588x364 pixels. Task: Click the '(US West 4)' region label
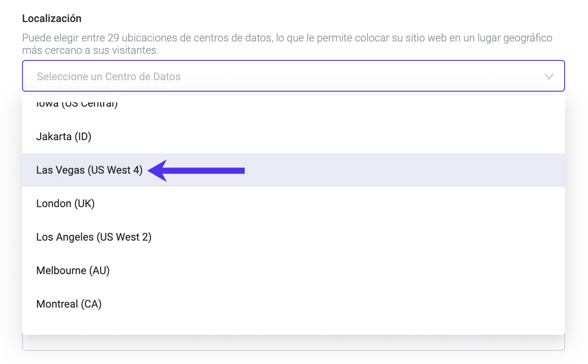[x=115, y=170]
